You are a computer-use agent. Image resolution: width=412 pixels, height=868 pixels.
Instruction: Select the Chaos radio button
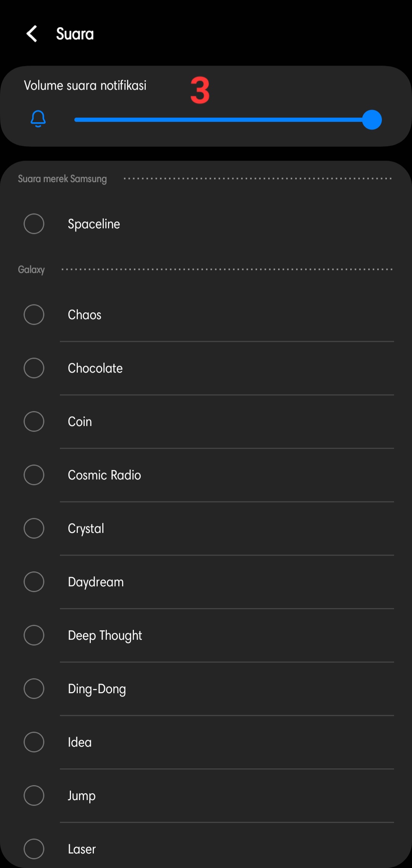pyautogui.click(x=34, y=315)
